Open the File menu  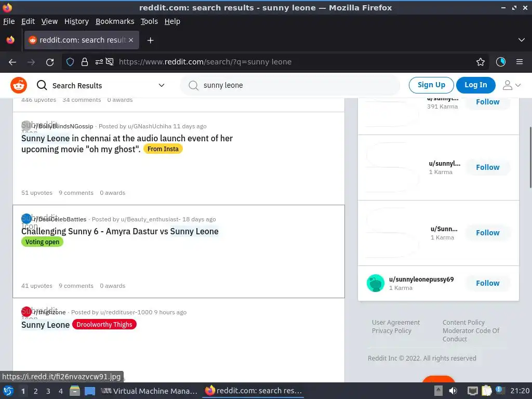[9, 21]
